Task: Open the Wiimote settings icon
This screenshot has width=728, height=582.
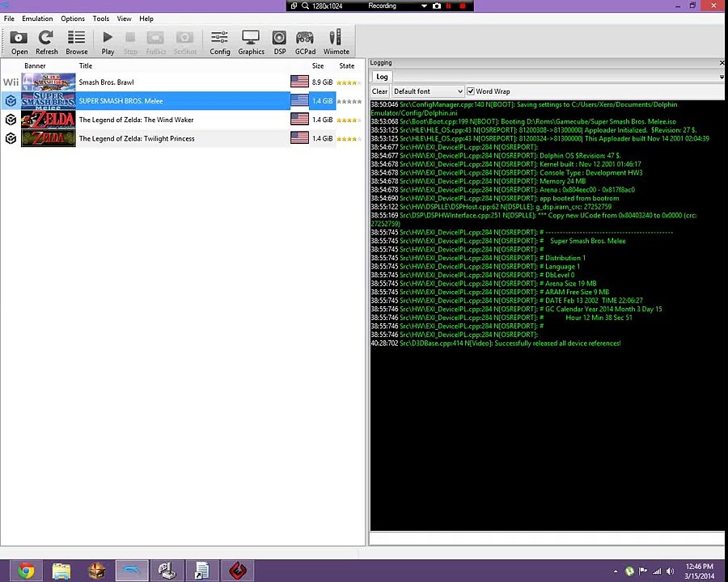Action: click(336, 42)
